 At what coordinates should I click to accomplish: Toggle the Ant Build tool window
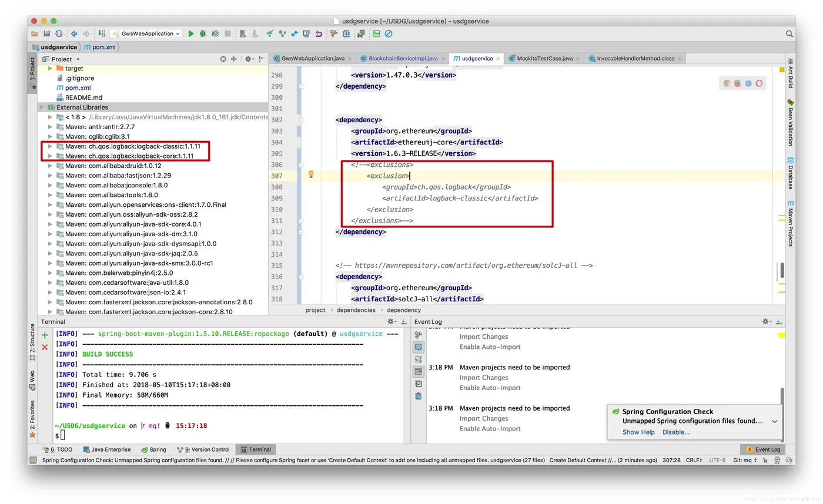click(790, 73)
